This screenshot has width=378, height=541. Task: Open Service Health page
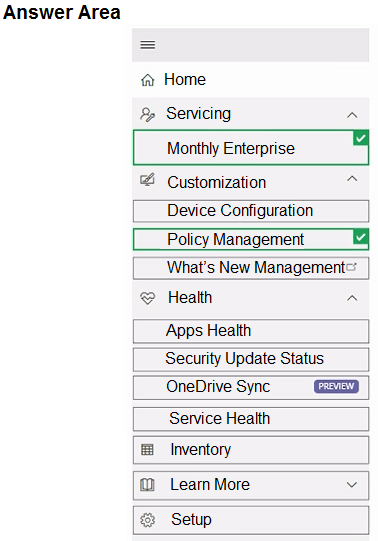tap(251, 419)
